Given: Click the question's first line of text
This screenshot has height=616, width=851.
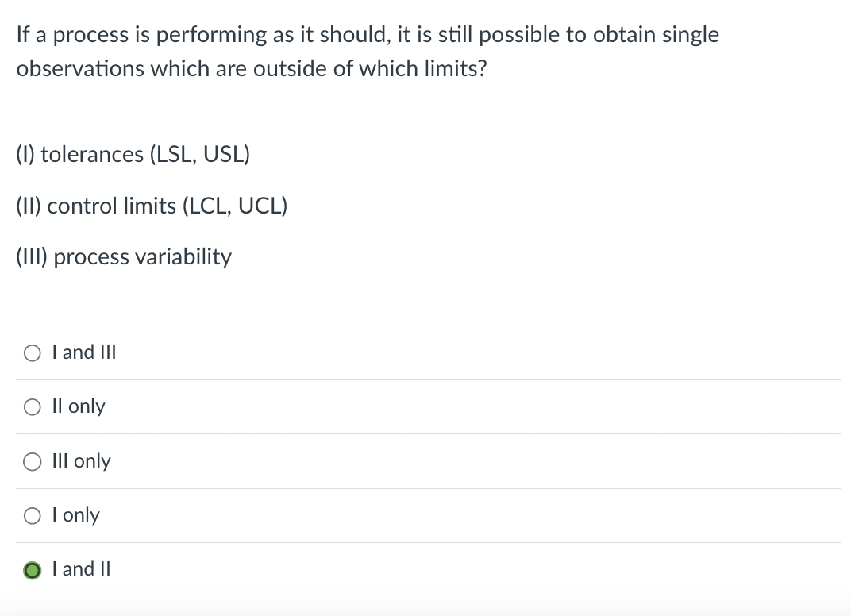Looking at the screenshot, I should click(x=368, y=35).
